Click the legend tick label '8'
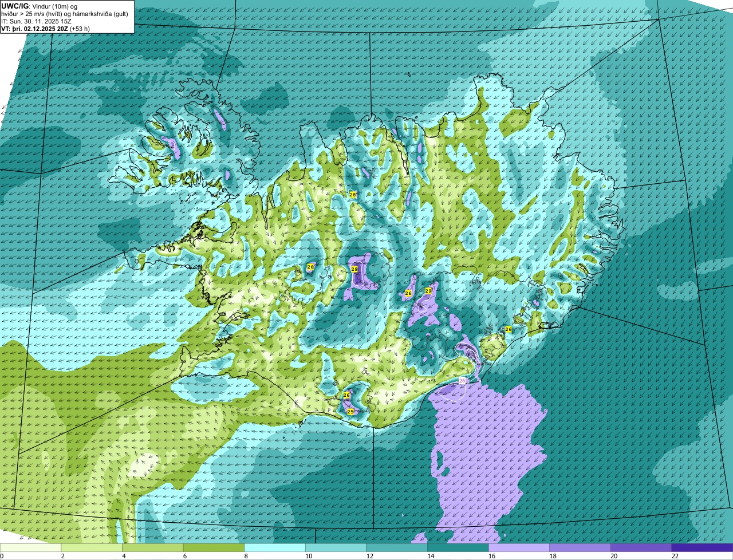This screenshot has width=733, height=560. [246, 556]
